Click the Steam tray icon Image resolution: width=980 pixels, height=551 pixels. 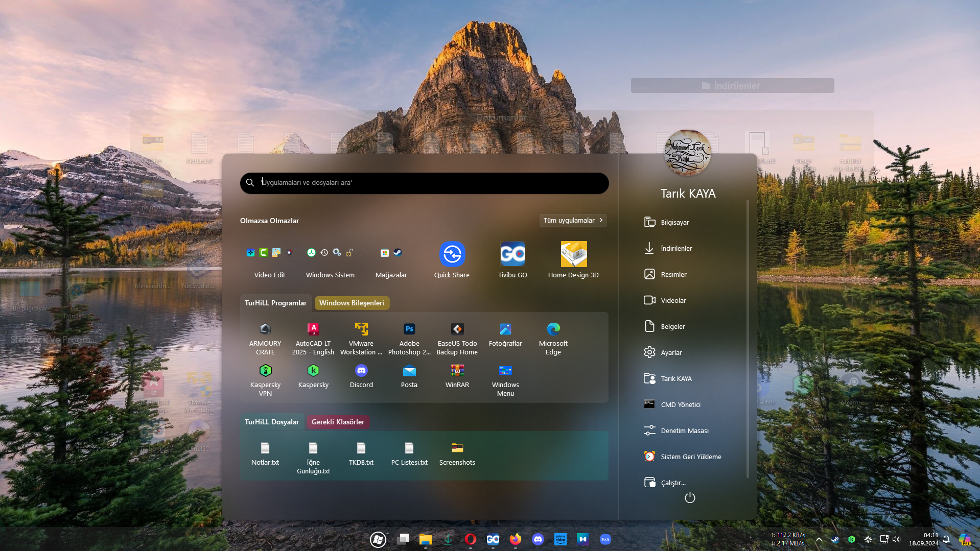coord(835,539)
